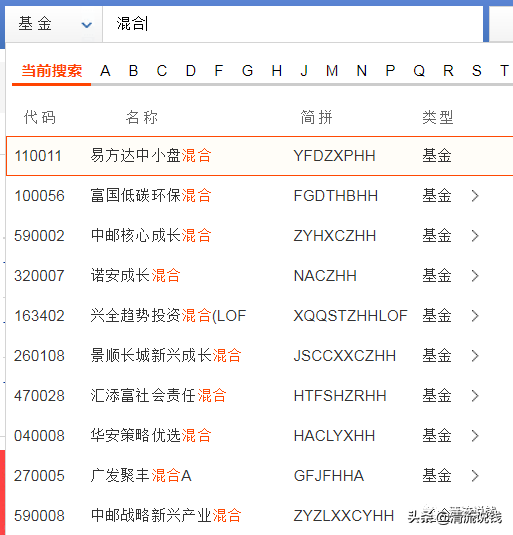
Task: Expand arrow for 中邮核心成长混合 row
Action: tap(475, 236)
